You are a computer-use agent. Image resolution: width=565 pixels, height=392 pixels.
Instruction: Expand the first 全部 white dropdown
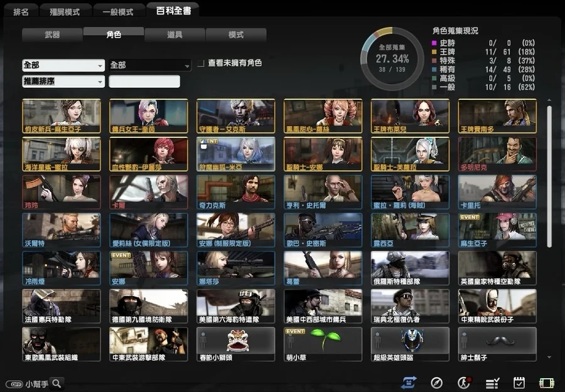(x=63, y=65)
